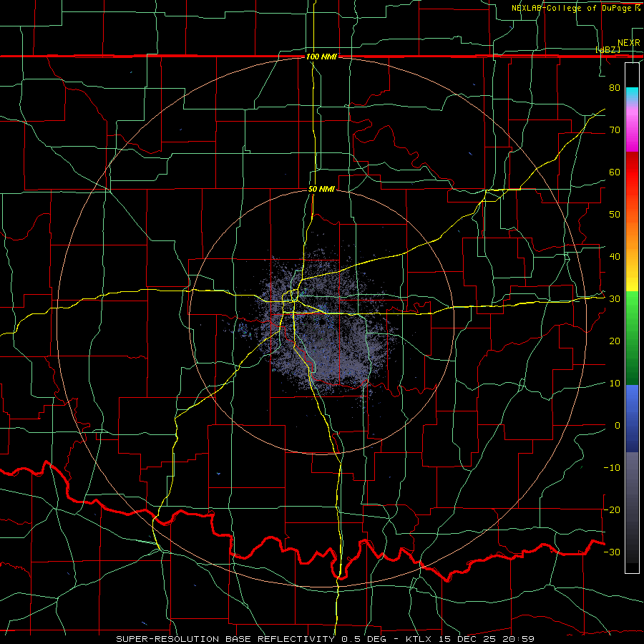Click the 50 NMI range ring label

pos(321,190)
